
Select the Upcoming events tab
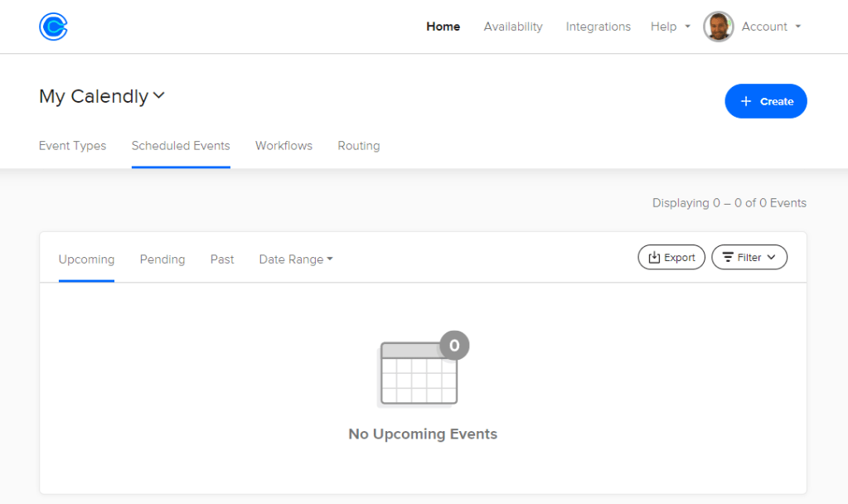point(86,259)
